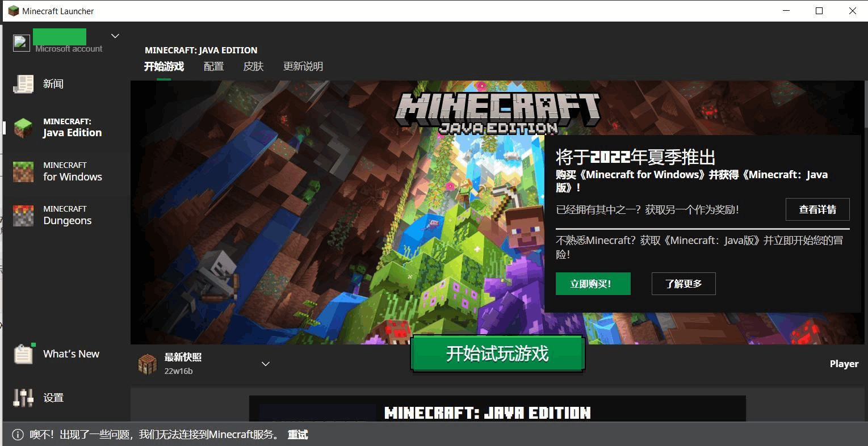Select the Minecraft Java Edition sidebar label
Screen dimensions: 868x446
[72, 128]
